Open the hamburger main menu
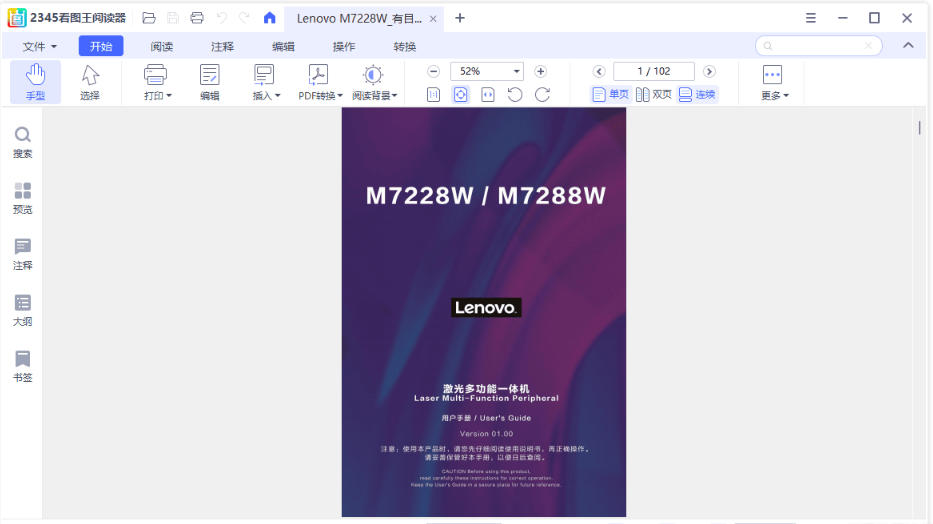 810,18
